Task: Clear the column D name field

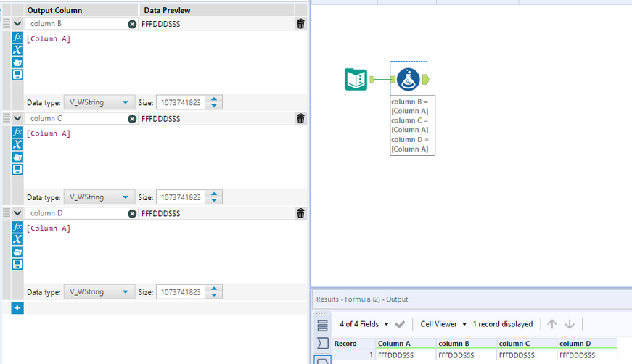Action: point(132,213)
